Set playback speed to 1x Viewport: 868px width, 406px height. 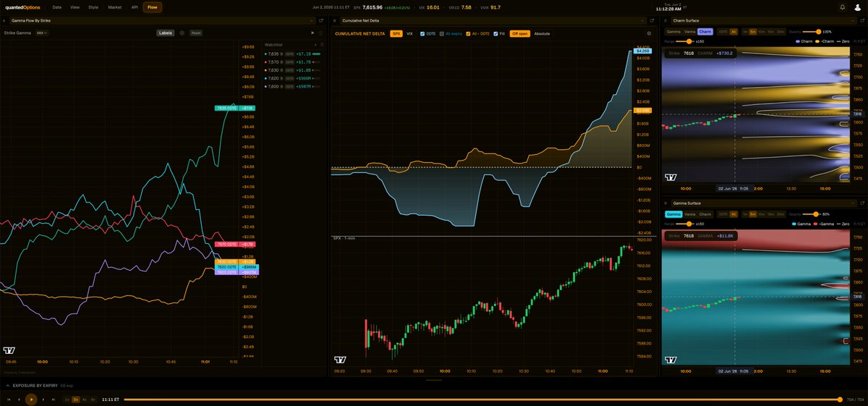[x=67, y=399]
